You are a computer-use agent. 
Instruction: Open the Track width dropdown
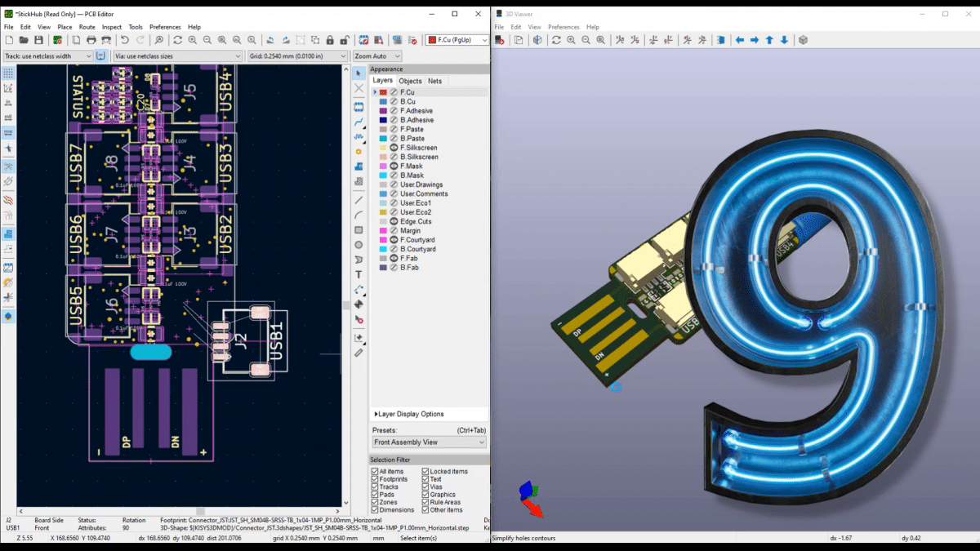(47, 56)
